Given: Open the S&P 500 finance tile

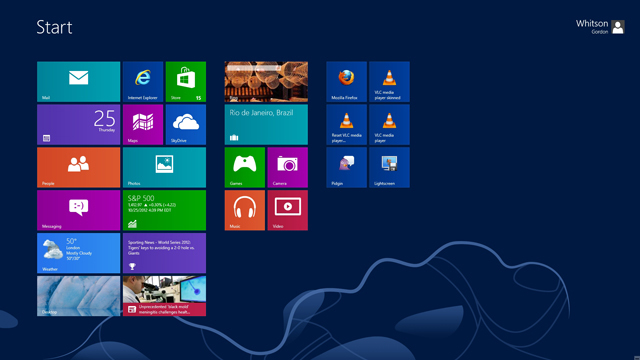Looking at the screenshot, I should [164, 210].
